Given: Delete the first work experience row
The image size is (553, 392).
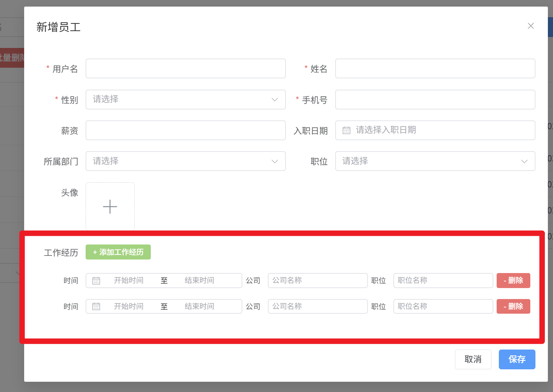Looking at the screenshot, I should coord(513,281).
